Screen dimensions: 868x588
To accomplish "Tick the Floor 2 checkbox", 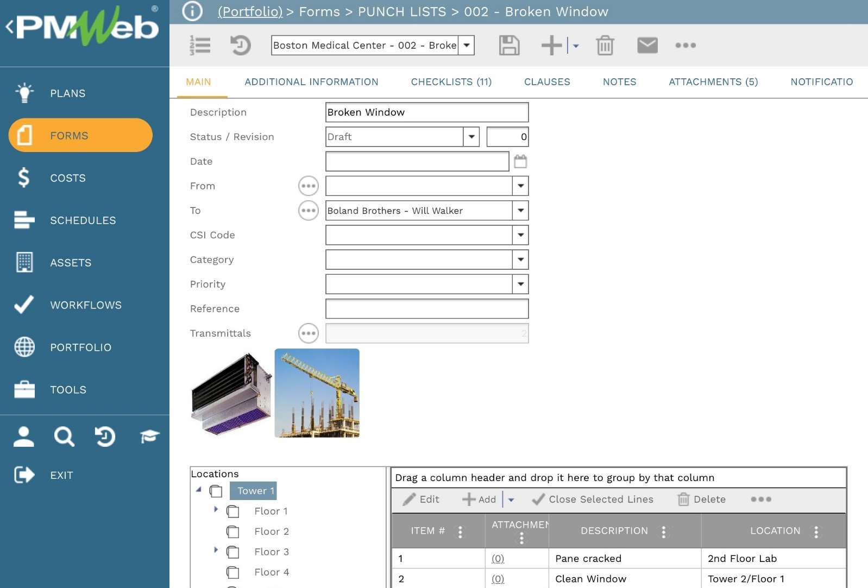I will point(233,532).
